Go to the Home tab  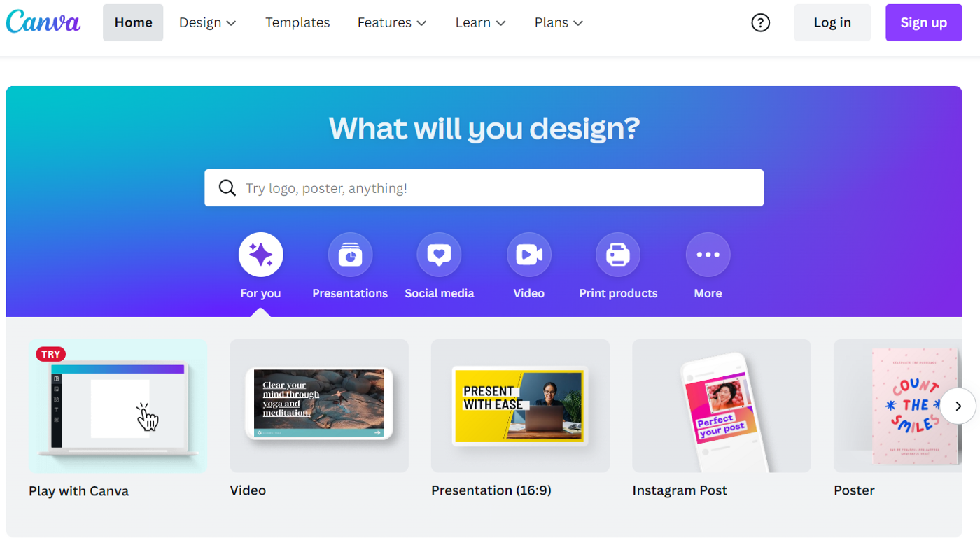133,22
